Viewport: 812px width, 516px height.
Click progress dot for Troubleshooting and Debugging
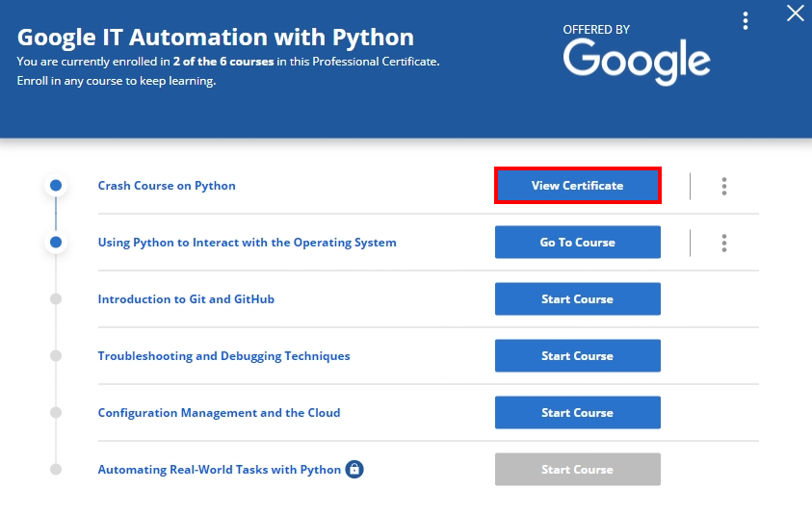click(56, 356)
